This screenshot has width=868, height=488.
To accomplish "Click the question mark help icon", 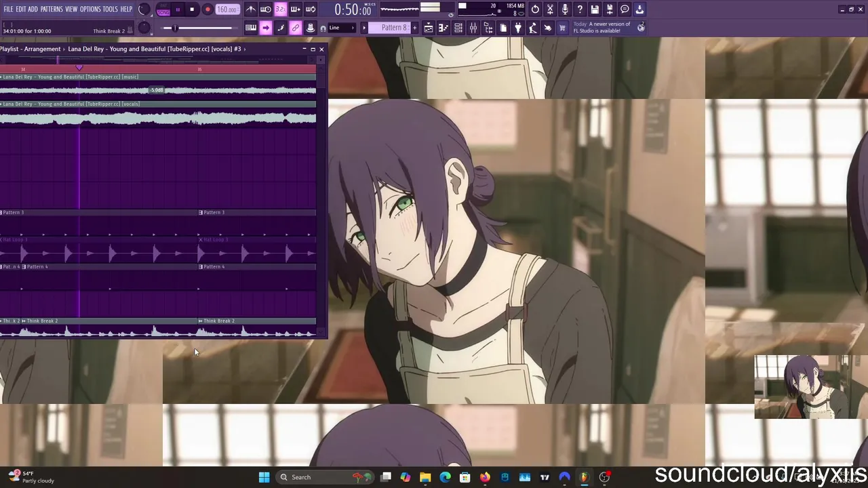I will pyautogui.click(x=580, y=9).
